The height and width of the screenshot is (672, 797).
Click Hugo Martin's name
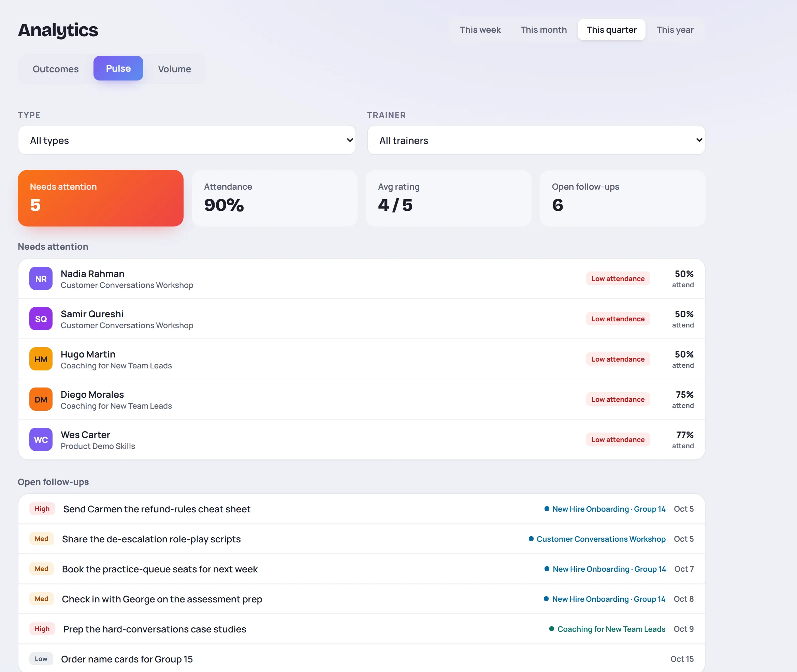pos(88,354)
